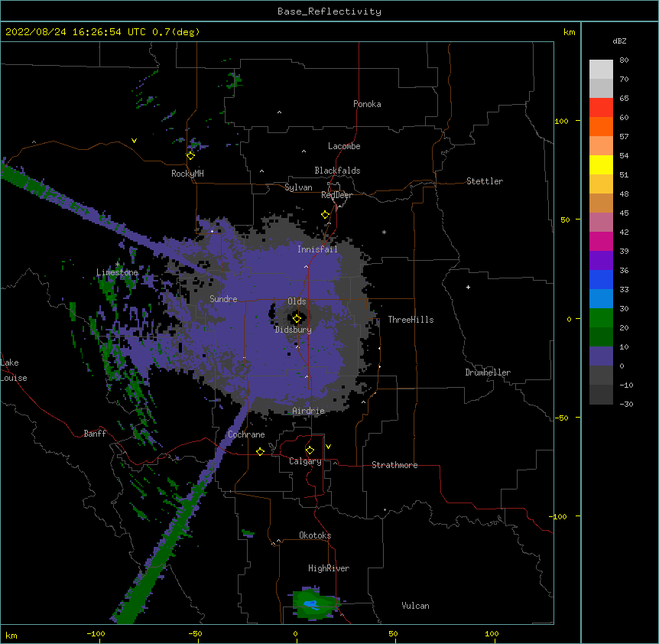
Task: Click the yellow diamond marker above RockyMH label
Action: (x=191, y=156)
